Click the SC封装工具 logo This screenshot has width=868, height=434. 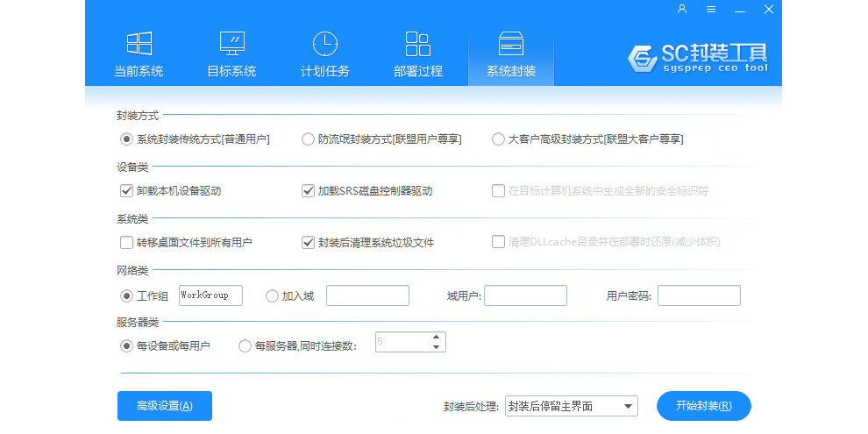(x=698, y=58)
